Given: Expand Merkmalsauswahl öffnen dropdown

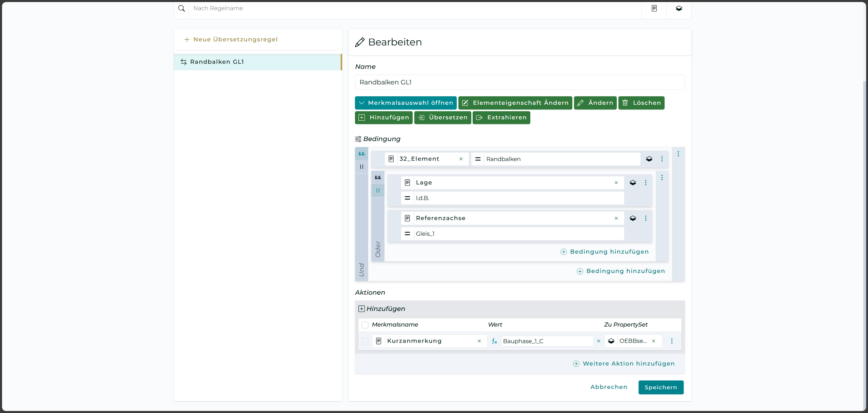Looking at the screenshot, I should pyautogui.click(x=406, y=103).
